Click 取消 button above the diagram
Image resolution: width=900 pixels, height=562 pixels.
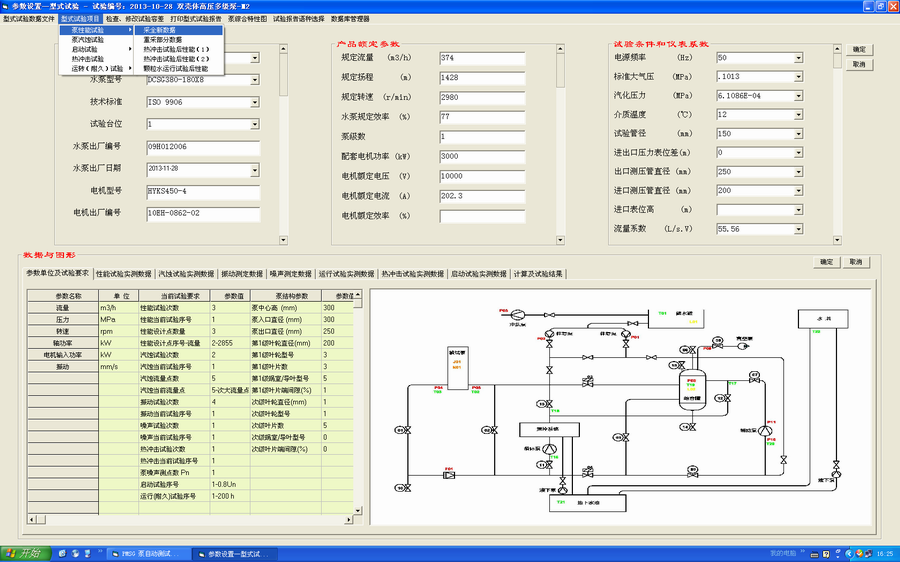[855, 262]
